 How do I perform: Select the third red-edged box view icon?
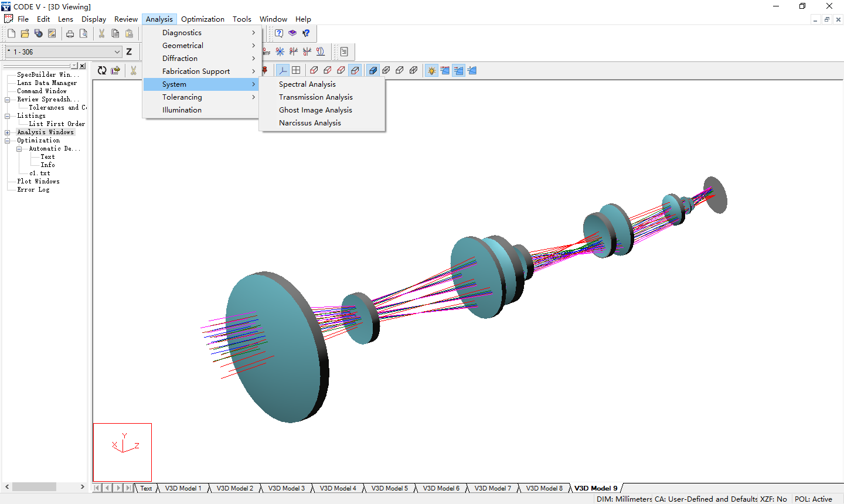(x=341, y=70)
